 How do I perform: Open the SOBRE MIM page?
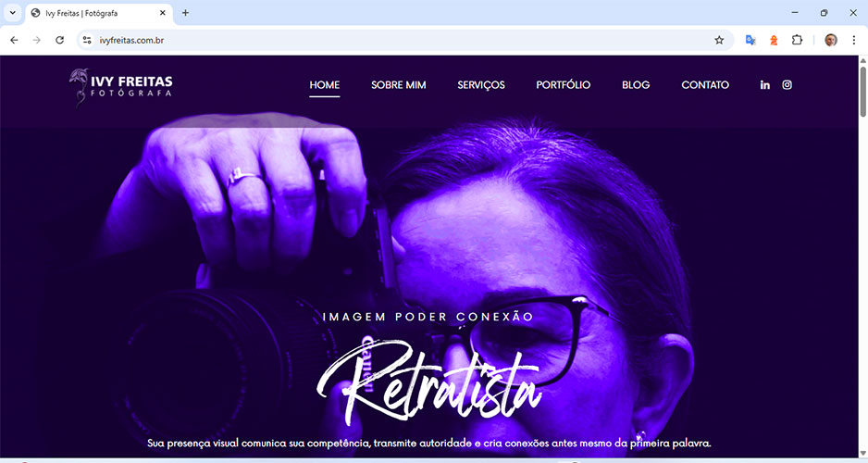pyautogui.click(x=399, y=85)
